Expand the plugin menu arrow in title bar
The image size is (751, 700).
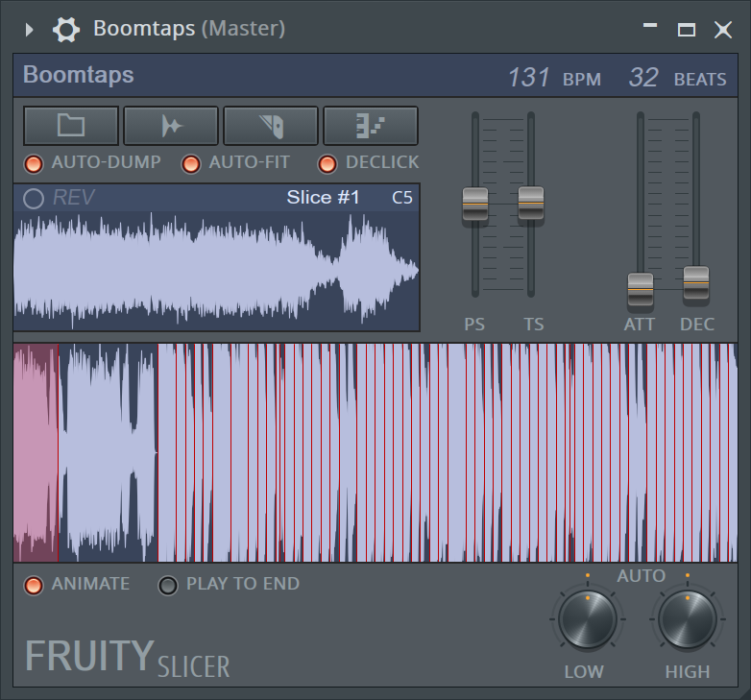(29, 30)
